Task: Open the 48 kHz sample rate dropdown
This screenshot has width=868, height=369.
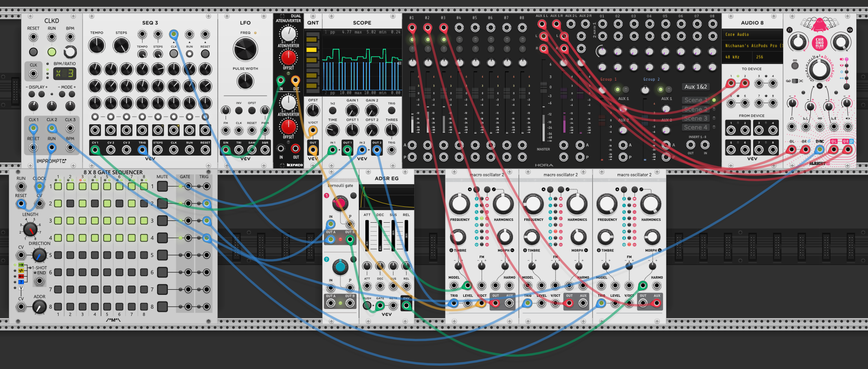Action: point(737,57)
